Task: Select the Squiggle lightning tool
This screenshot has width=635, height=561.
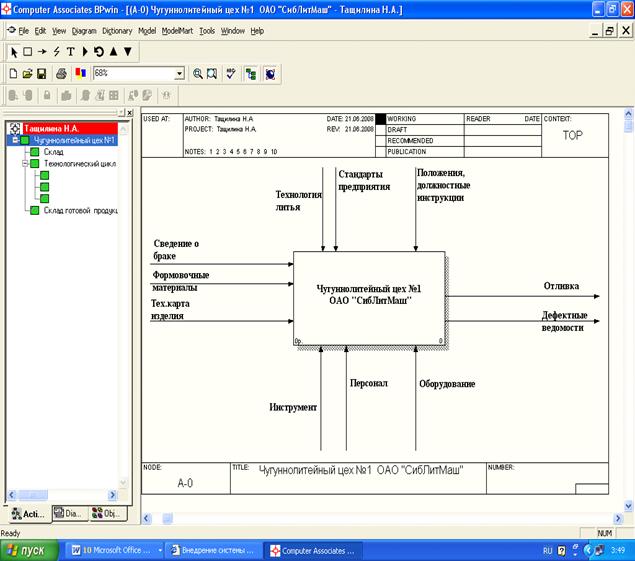Action: (x=56, y=51)
